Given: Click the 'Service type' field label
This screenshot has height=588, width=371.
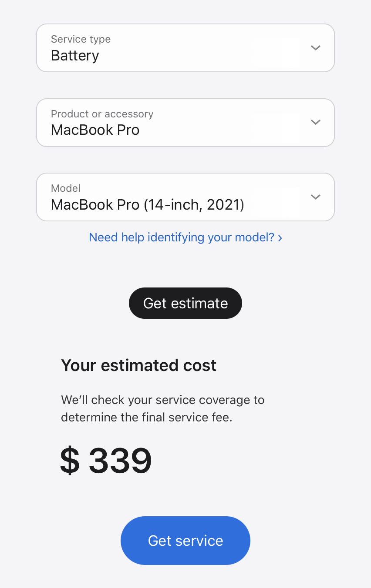Looking at the screenshot, I should (x=81, y=39).
